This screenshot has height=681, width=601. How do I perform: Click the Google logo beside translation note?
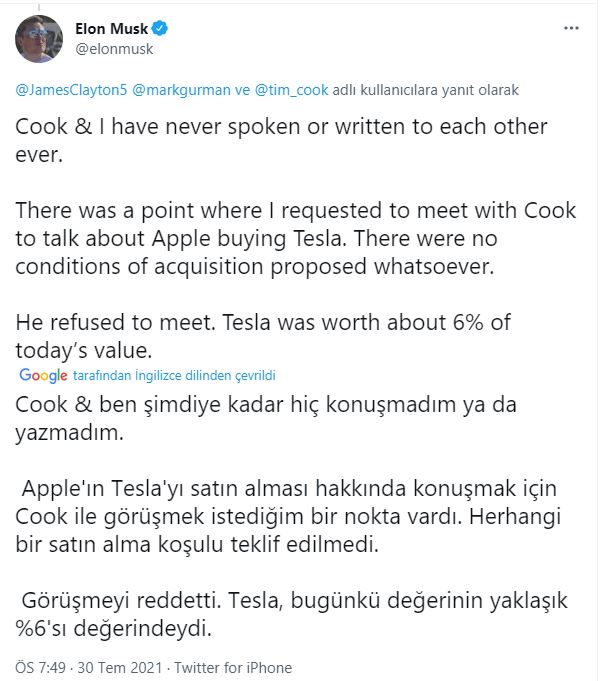point(43,376)
